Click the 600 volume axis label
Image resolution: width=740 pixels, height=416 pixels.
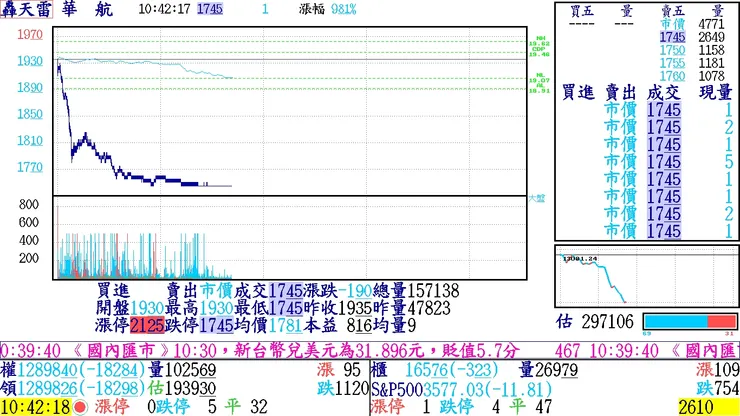[29, 222]
